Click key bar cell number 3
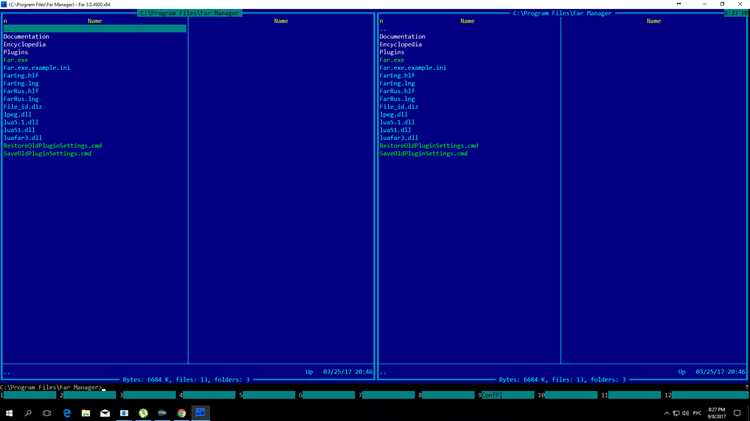Image resolution: width=750 pixels, height=421 pixels. pyautogui.click(x=148, y=395)
